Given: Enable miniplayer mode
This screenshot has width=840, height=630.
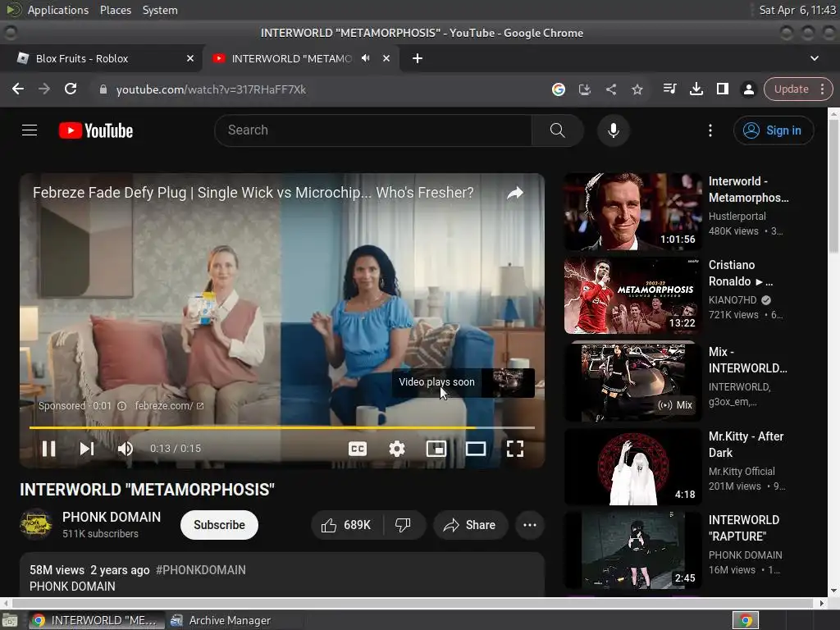Looking at the screenshot, I should tap(436, 449).
